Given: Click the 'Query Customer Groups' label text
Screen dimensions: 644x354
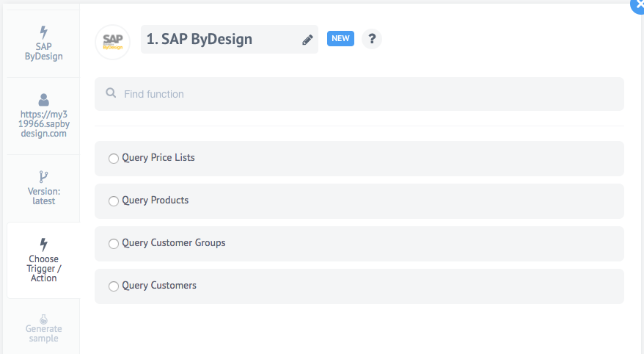Looking at the screenshot, I should [174, 243].
